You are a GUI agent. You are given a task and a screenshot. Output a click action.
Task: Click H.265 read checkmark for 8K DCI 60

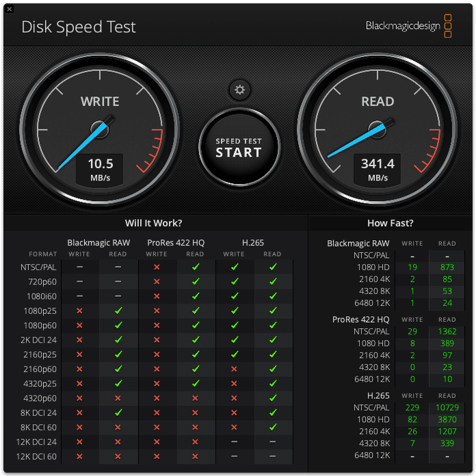273,427
